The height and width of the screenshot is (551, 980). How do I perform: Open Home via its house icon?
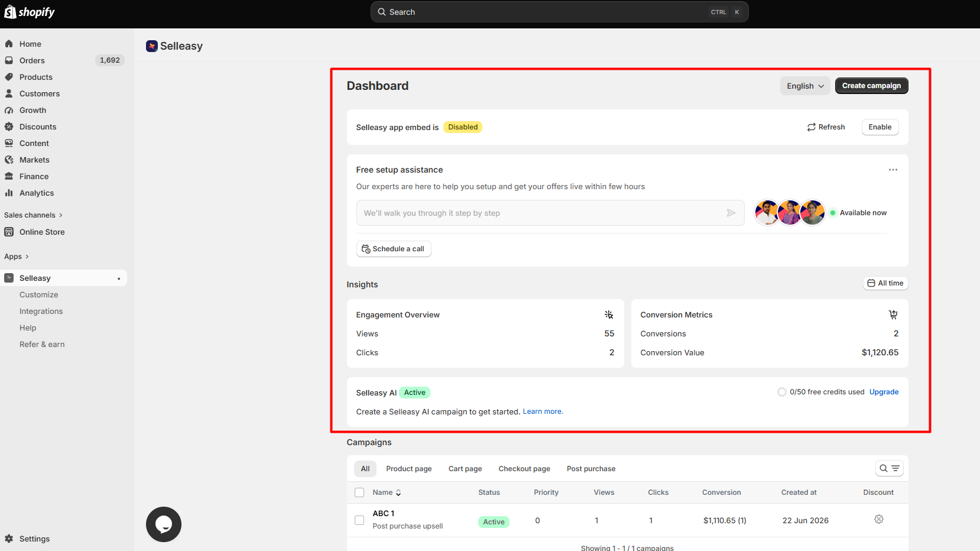pyautogui.click(x=9, y=44)
